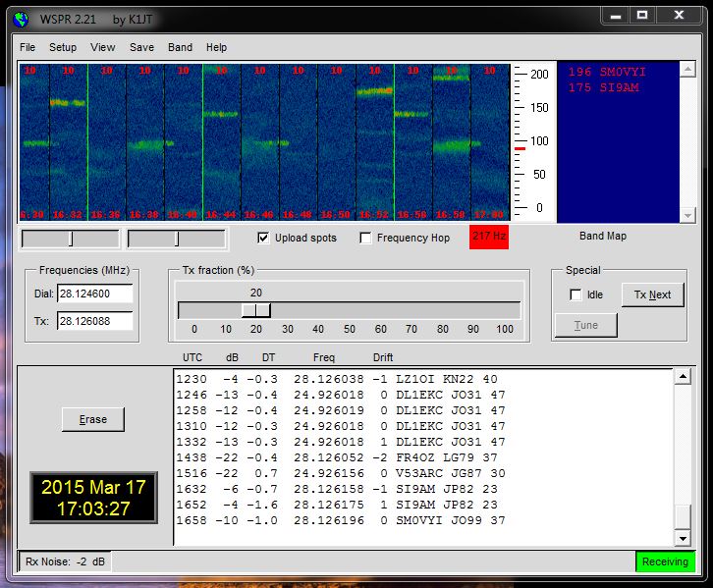Click the Tx fraction slider handle
The image size is (713, 588).
256,310
